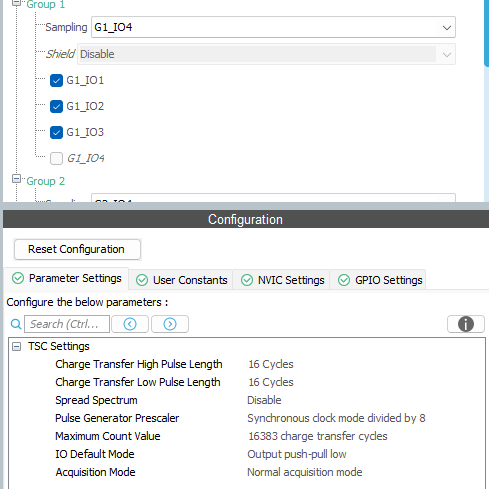
Task: Open the parameter info button
Action: (x=466, y=324)
